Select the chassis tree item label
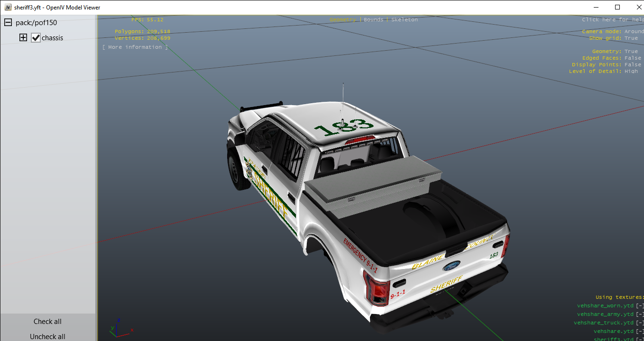Viewport: 644px width, 341px height. (x=53, y=38)
